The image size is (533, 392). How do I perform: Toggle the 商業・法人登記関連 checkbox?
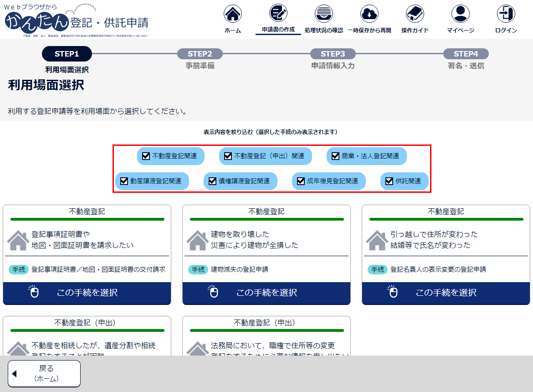[336, 156]
